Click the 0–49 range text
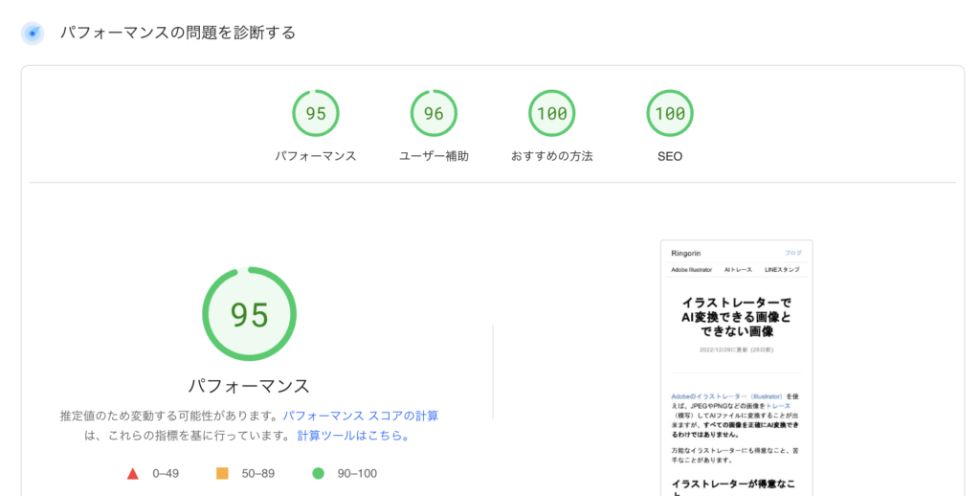 pos(166,473)
